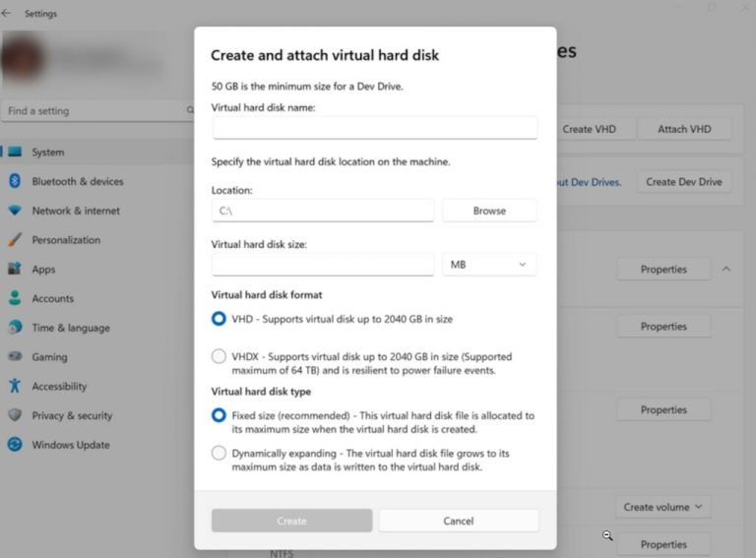This screenshot has height=558, width=756.
Task: Click the System icon in sidebar
Action: click(15, 152)
